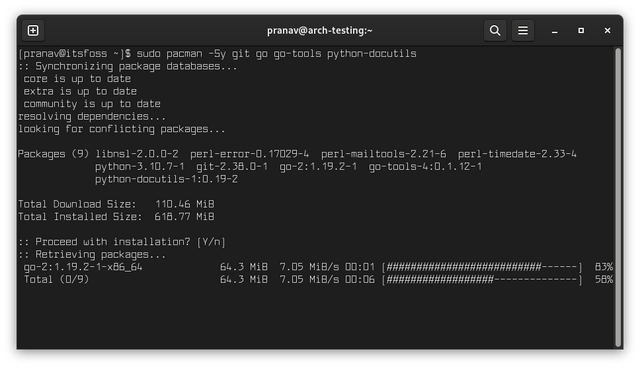This screenshot has width=640, height=368.
Task: Click the Total Download Size line
Action: point(116,204)
